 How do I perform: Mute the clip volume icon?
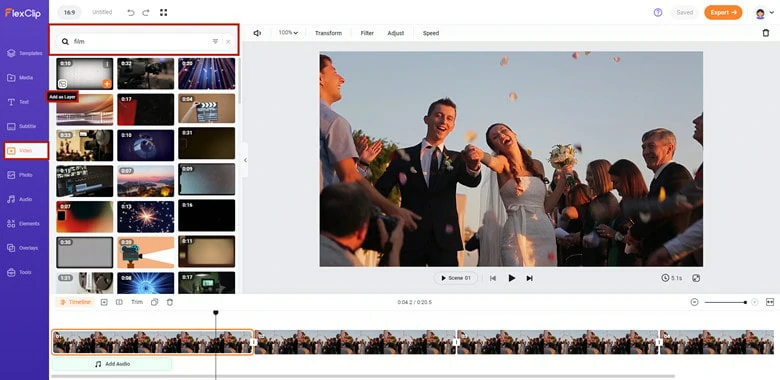click(x=257, y=33)
